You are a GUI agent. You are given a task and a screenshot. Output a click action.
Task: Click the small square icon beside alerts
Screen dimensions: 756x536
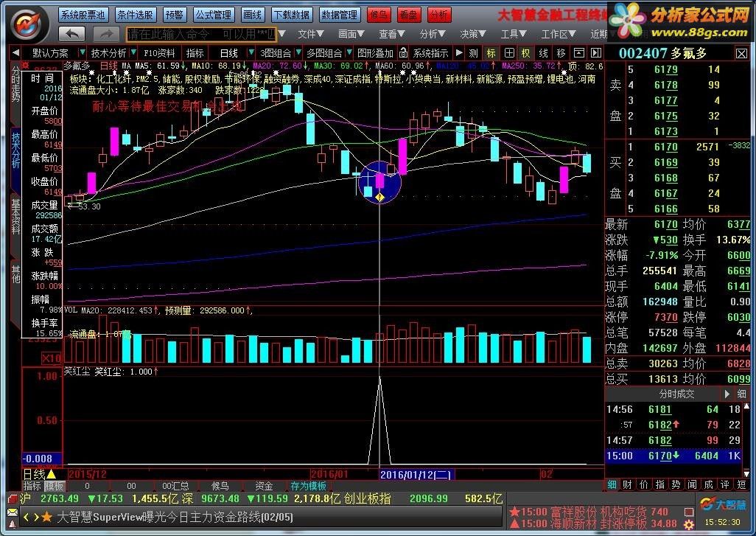[x=689, y=512]
